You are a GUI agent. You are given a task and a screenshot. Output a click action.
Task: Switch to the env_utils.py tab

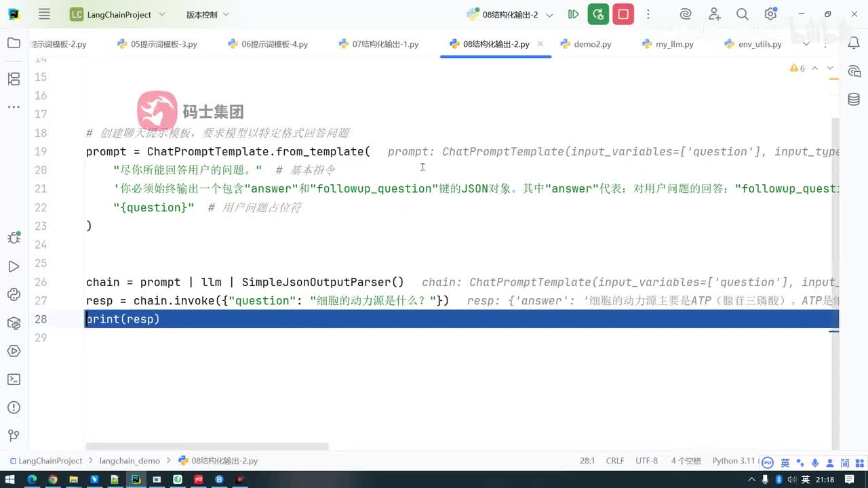[x=753, y=44]
